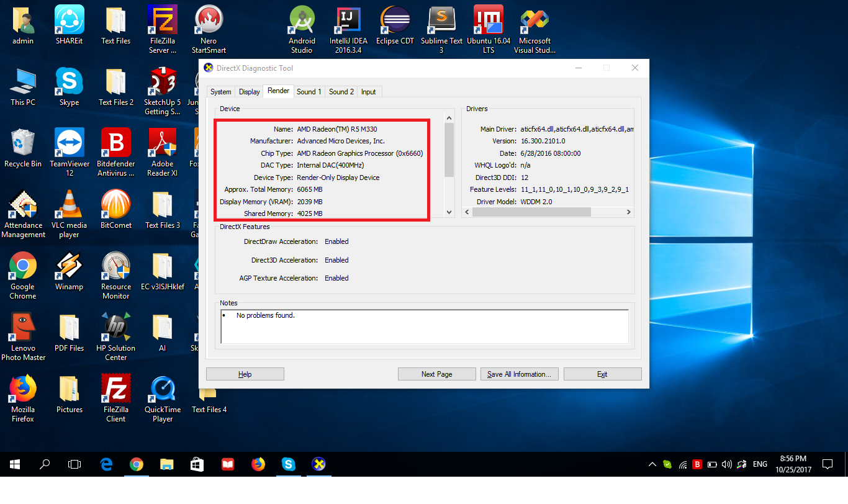Select the PDF Files folder
This screenshot has height=504, width=848.
point(69,333)
